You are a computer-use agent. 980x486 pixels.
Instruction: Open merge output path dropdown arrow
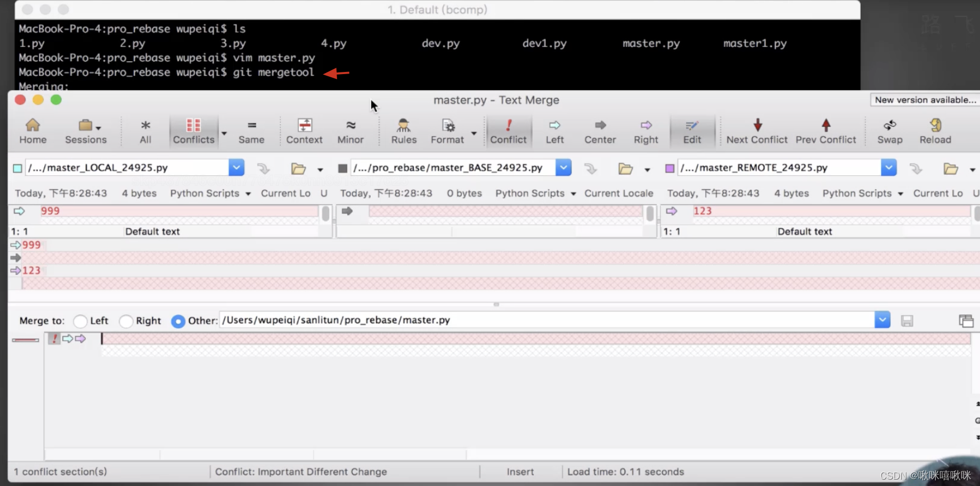[x=883, y=320]
